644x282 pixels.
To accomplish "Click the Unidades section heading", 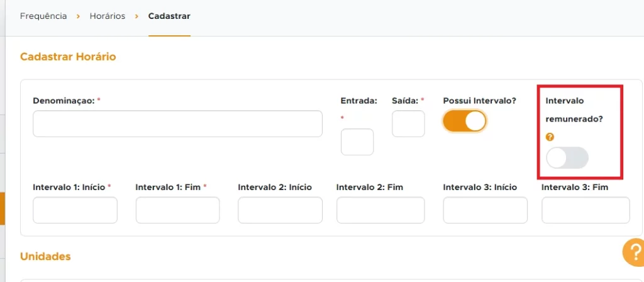I will 45,256.
